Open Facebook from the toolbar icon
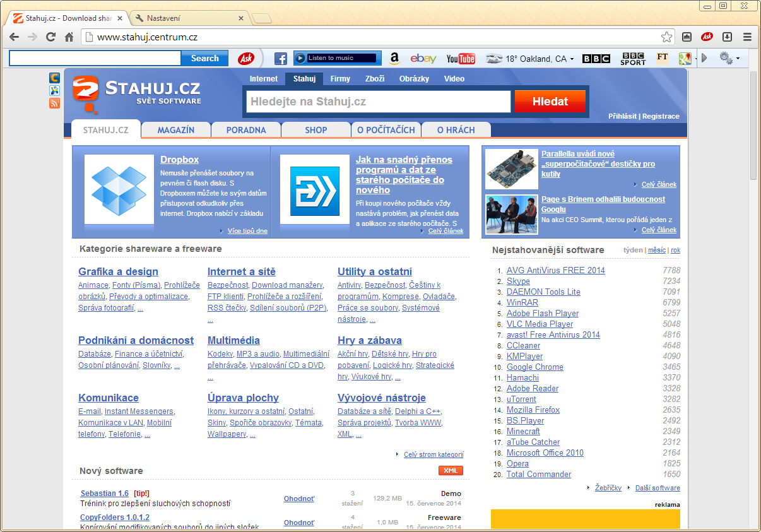 281,59
